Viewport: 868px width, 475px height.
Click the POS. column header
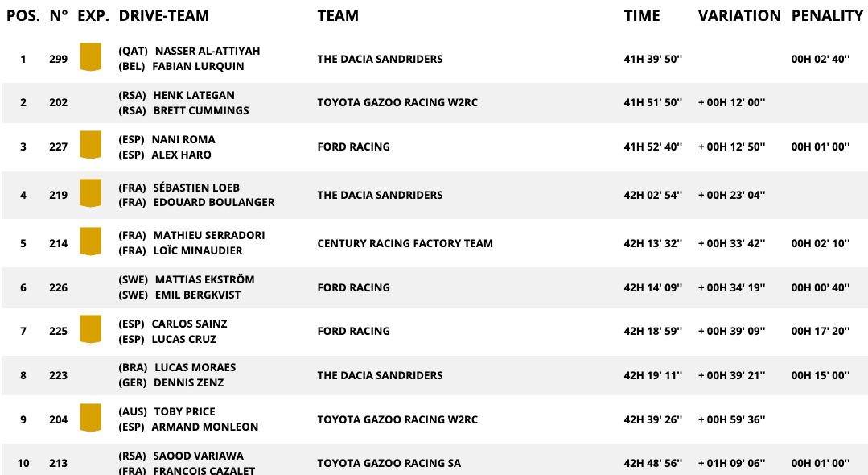tap(23, 15)
